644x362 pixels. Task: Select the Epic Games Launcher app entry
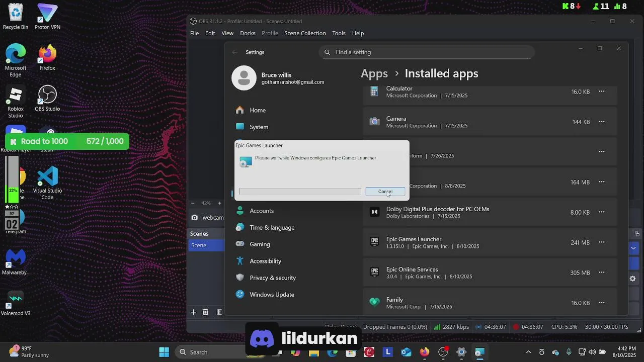coord(490,242)
